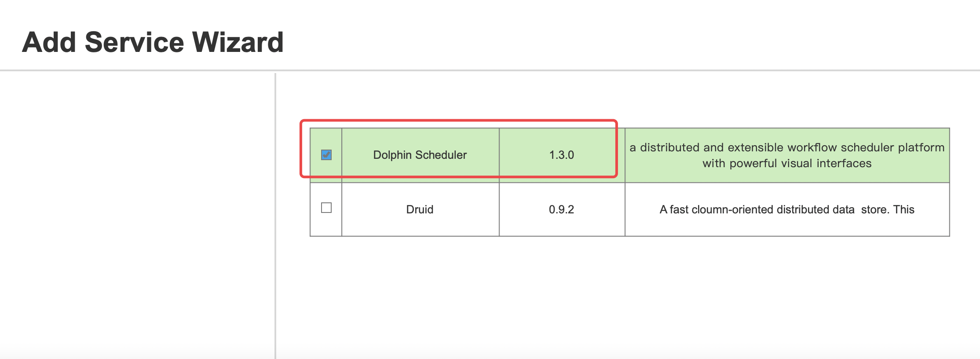980x359 pixels.
Task: Click the 'Add Service Wizard' heading
Action: [153, 42]
